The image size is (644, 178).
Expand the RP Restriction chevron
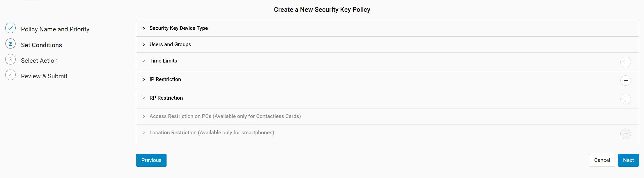(x=144, y=98)
